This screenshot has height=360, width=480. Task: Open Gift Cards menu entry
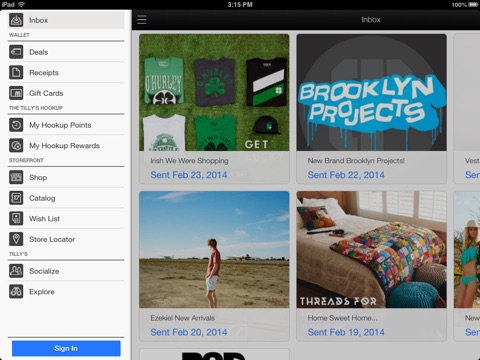click(x=46, y=93)
